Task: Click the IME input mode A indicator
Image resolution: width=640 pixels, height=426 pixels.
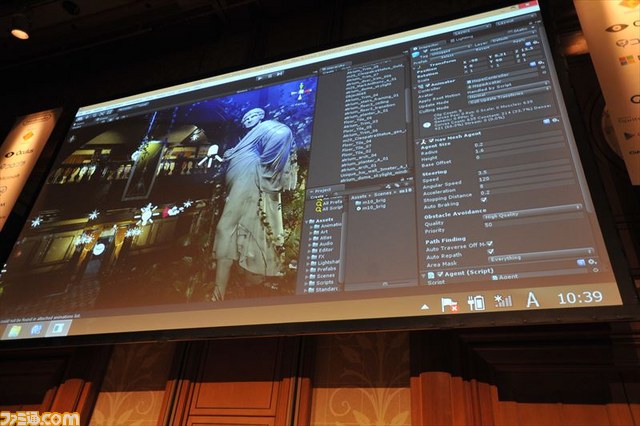Action: [532, 300]
